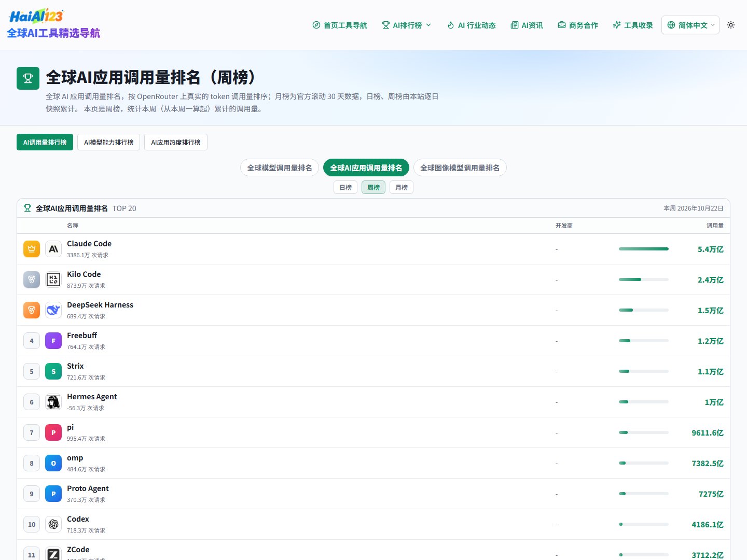The width and height of the screenshot is (747, 560).
Task: Open the AI资讯 nav item
Action: (x=527, y=25)
